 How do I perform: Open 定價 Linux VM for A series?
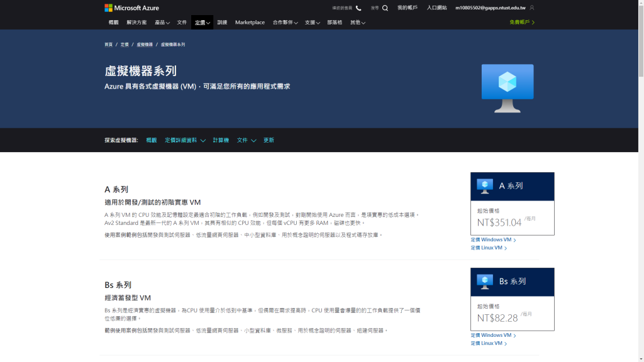[x=489, y=248]
